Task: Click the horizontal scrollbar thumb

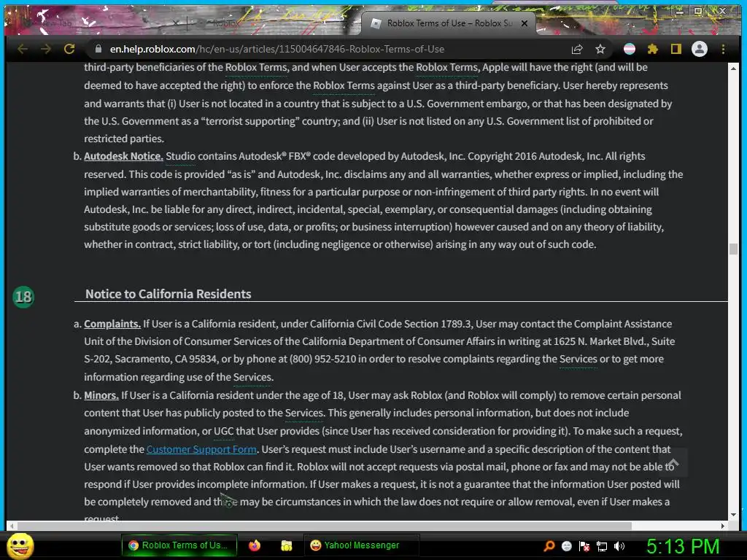Action: 324,526
